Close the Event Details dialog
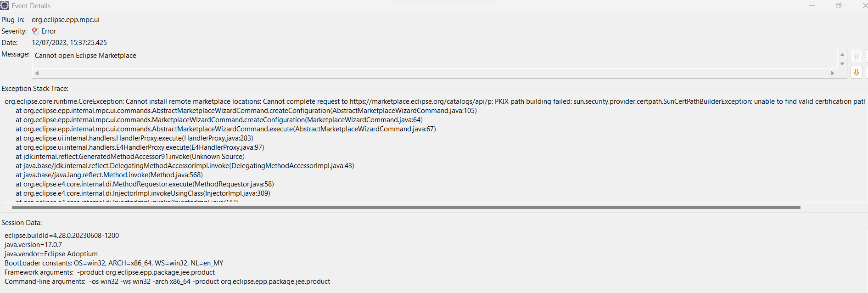868x293 pixels. pyautogui.click(x=864, y=6)
